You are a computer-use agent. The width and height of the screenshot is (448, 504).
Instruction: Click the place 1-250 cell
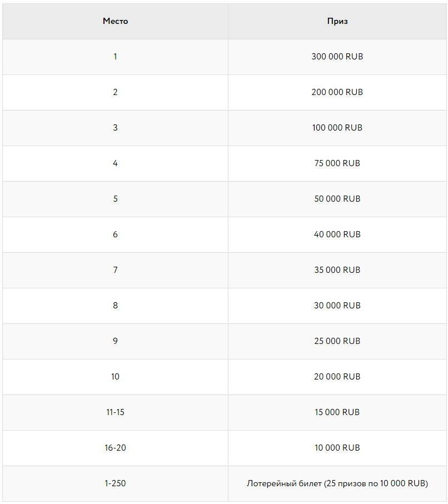pyautogui.click(x=115, y=483)
